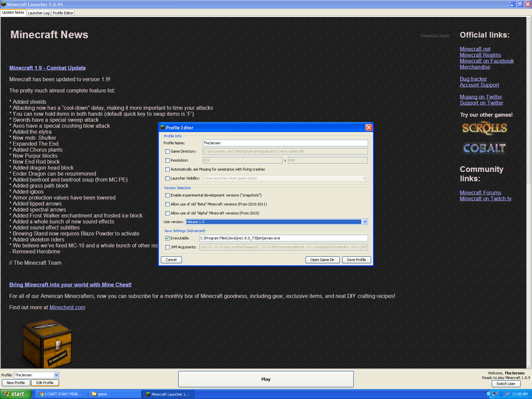This screenshot has width=532, height=399.
Task: Click Save Profile button
Action: (356, 260)
